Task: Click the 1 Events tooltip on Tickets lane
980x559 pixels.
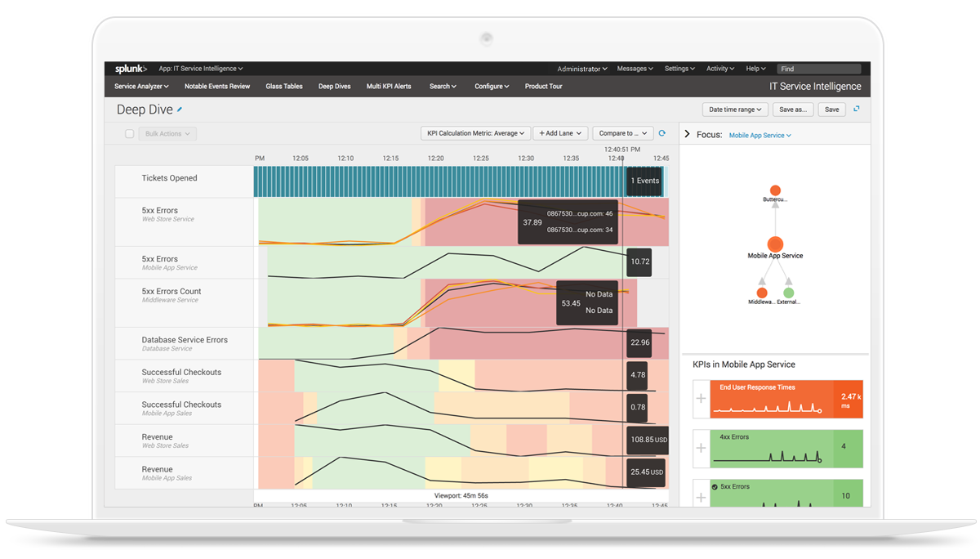Action: point(644,181)
